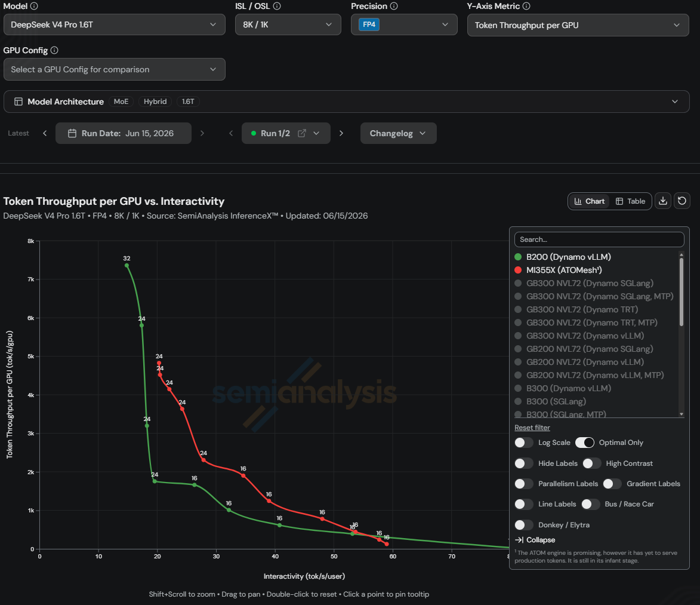
Task: Click the info icon beside ISL / OSL
Action: click(x=277, y=6)
